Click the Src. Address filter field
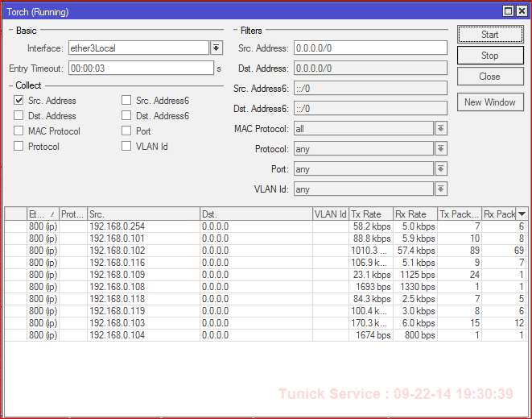The image size is (532, 419). click(x=370, y=48)
